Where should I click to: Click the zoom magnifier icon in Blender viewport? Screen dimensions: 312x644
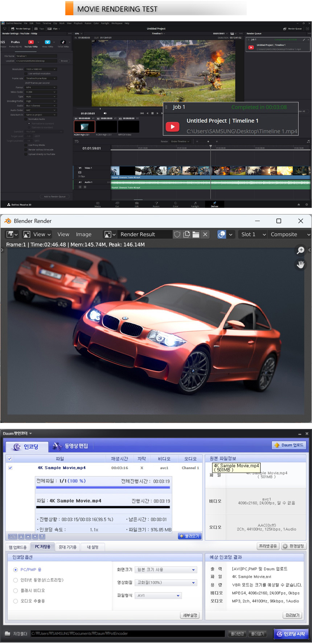[x=301, y=250]
